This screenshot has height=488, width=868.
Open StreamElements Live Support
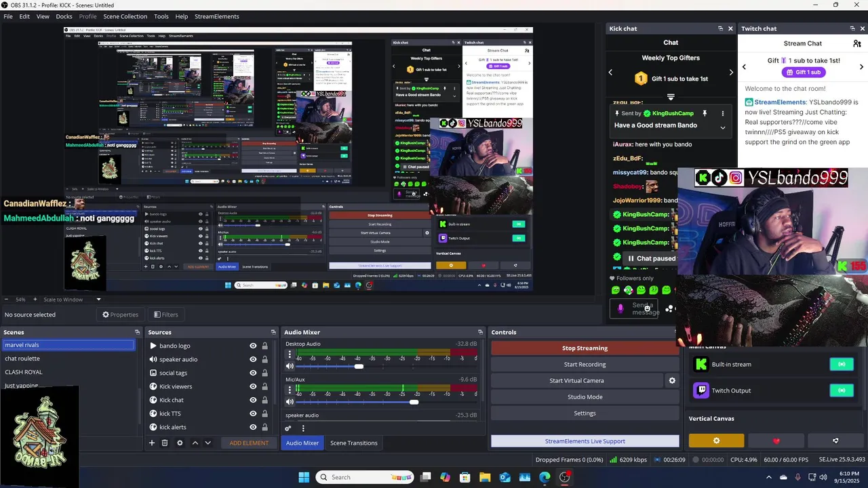coord(585,441)
